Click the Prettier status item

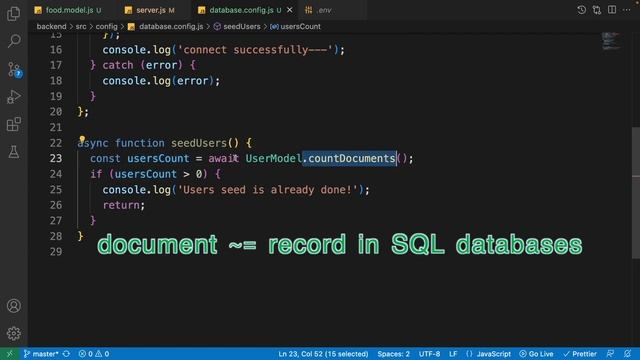[580, 354]
